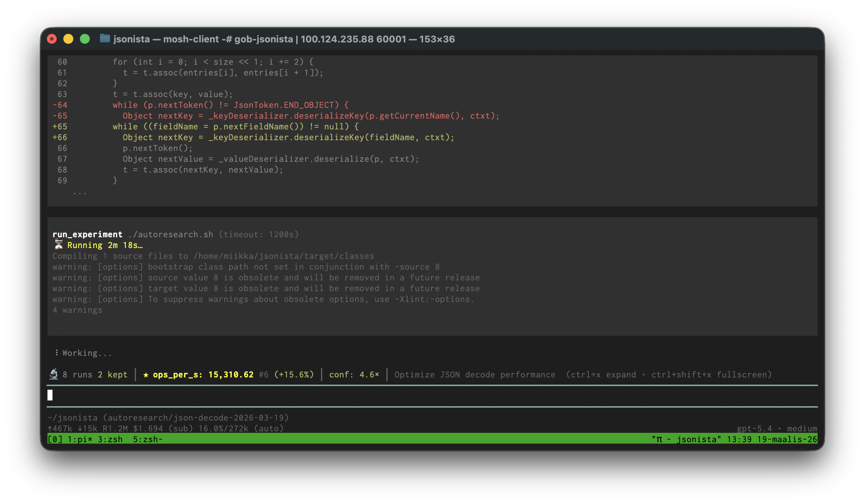Click the run_experiment tool heading
The width and height of the screenshot is (865, 504).
87,234
